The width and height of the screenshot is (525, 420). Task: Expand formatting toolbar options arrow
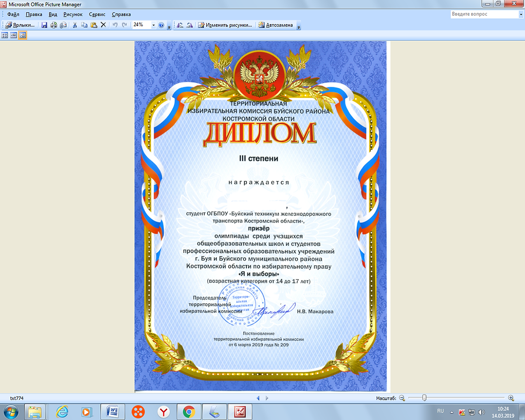click(299, 26)
